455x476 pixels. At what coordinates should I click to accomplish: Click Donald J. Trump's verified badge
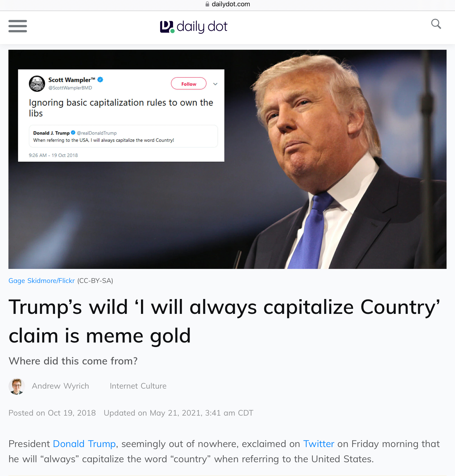pyautogui.click(x=73, y=133)
